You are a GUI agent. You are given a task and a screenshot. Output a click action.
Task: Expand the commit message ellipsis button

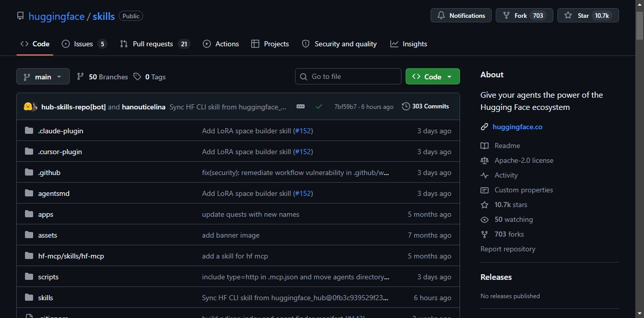[x=301, y=106]
